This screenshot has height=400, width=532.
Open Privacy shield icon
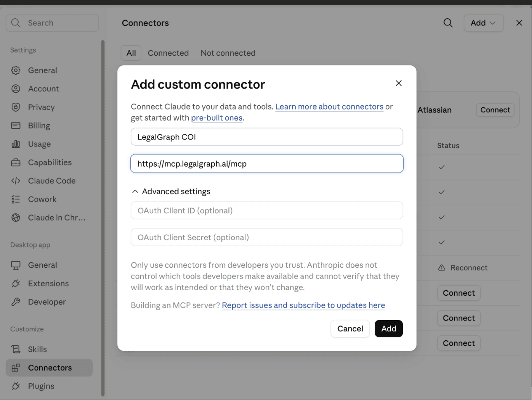click(x=16, y=107)
